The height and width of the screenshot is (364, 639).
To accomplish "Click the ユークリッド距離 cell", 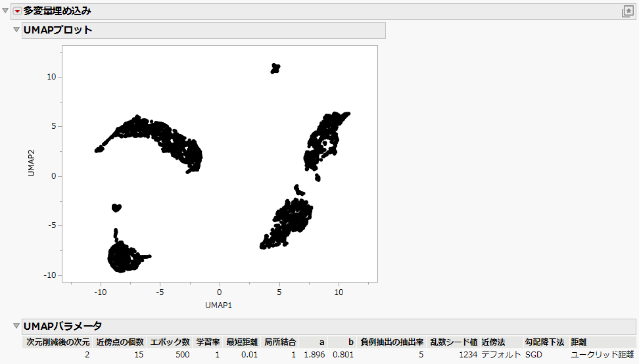I will (602, 355).
